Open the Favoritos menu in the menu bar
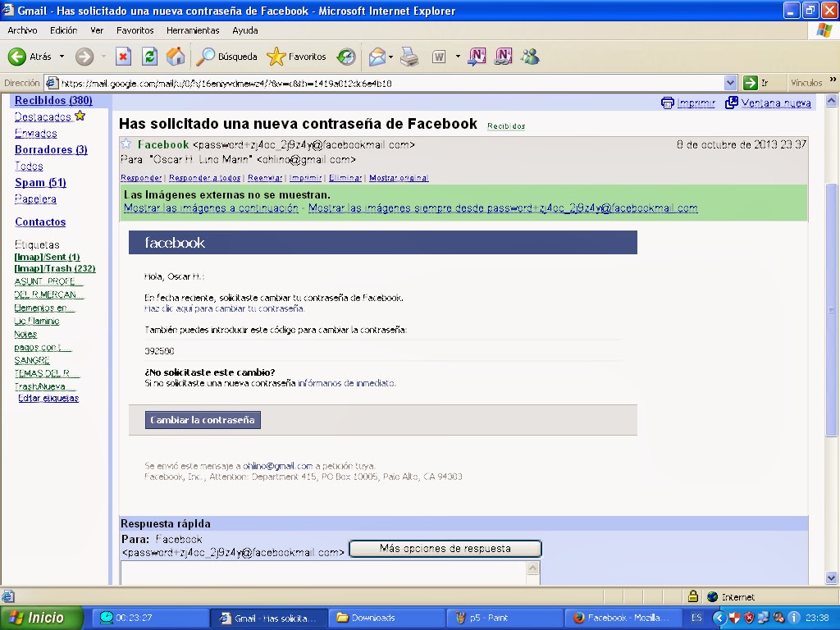840x630 pixels. 135,30
